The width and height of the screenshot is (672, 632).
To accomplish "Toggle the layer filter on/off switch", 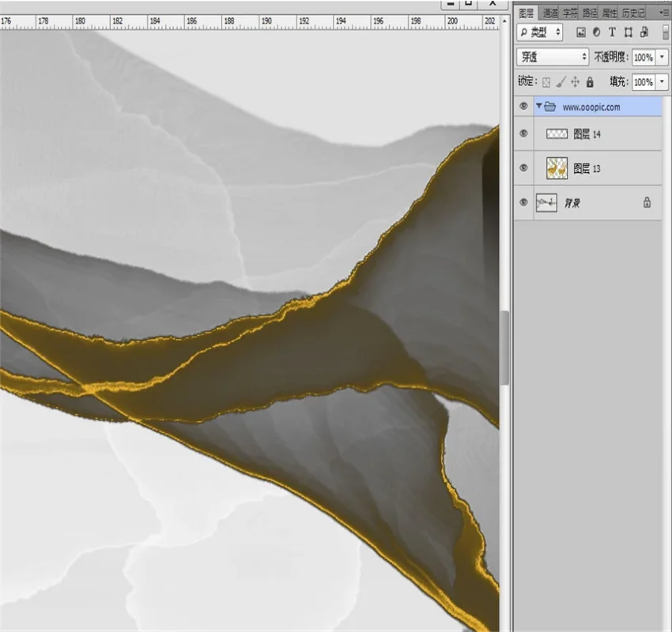I will click(x=665, y=32).
